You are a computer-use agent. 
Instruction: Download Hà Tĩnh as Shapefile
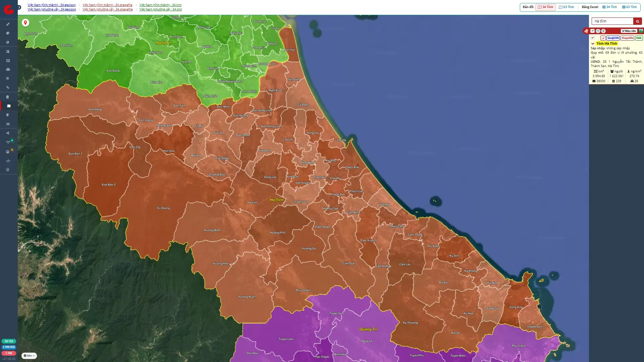(x=627, y=38)
